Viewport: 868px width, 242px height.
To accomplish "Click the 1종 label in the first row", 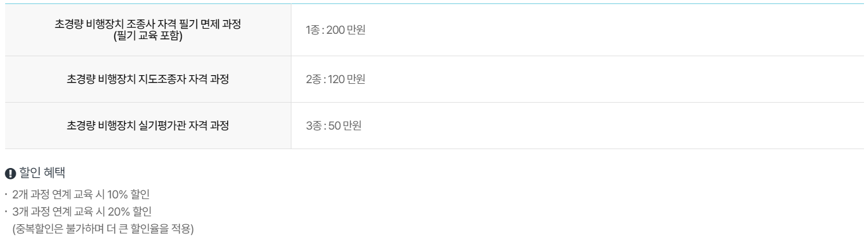I will (313, 30).
